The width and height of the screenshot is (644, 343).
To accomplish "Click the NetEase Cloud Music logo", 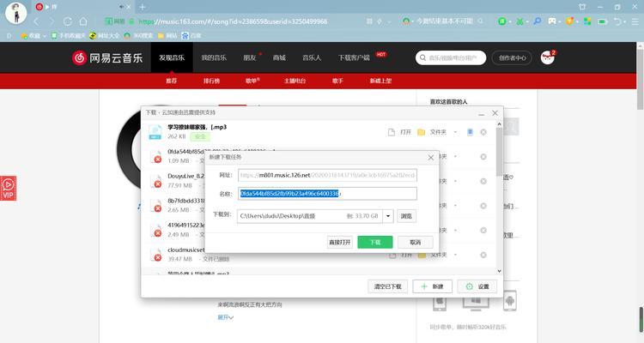I will click(107, 57).
